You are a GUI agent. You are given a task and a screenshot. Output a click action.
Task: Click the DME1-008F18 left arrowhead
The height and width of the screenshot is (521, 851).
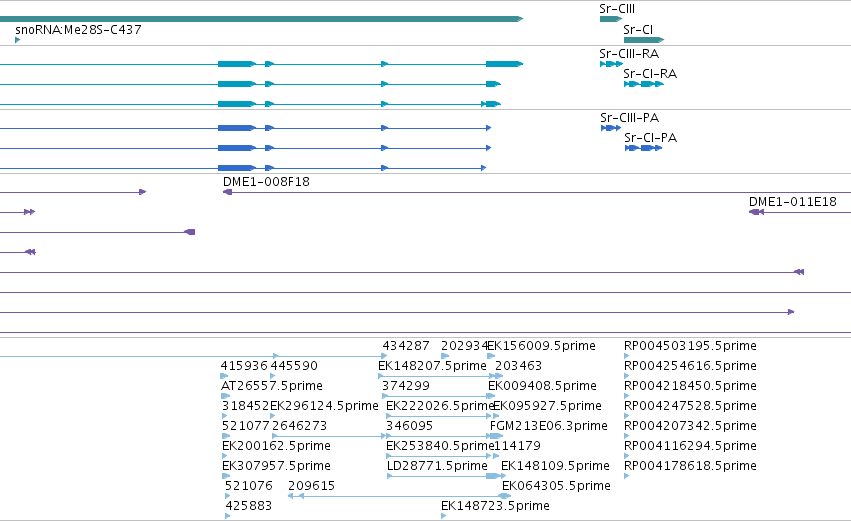(227, 192)
